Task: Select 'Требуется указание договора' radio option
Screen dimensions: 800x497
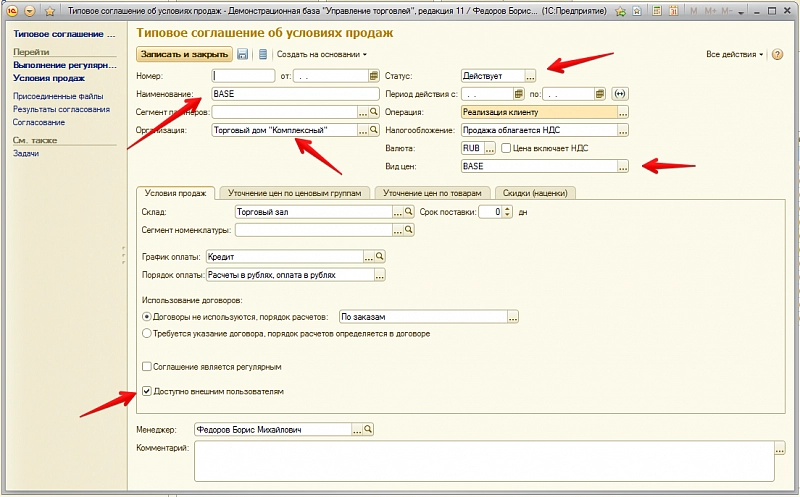Action: (x=147, y=333)
